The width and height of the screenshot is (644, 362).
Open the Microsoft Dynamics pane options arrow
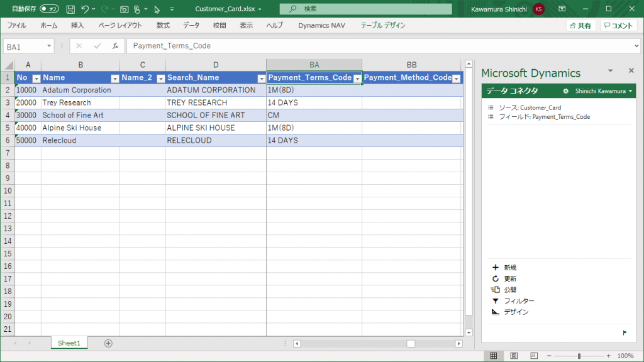(610, 71)
